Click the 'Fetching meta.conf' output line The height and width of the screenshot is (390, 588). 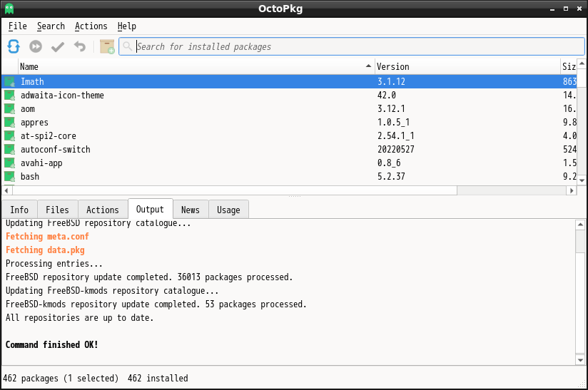(x=47, y=237)
